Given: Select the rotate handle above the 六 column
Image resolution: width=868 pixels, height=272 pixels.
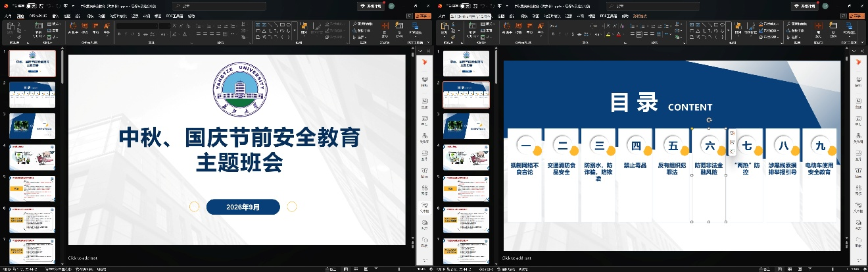Looking at the screenshot, I should click(709, 120).
